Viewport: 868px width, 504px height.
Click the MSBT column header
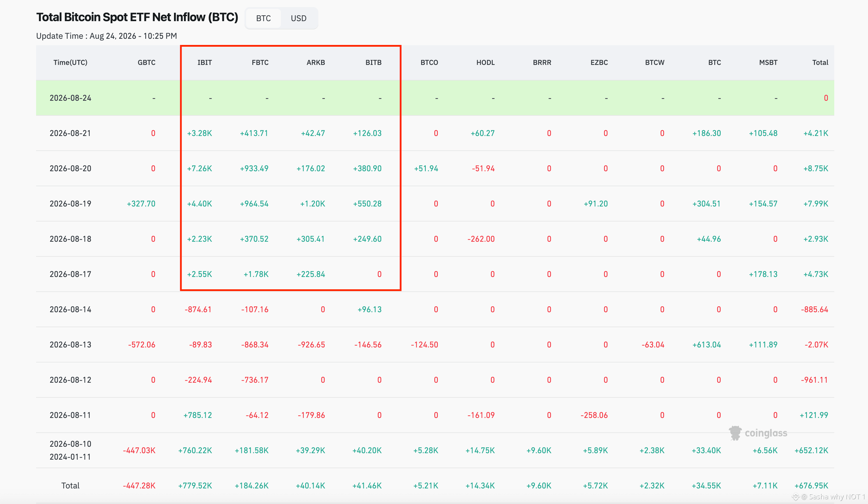tap(768, 62)
